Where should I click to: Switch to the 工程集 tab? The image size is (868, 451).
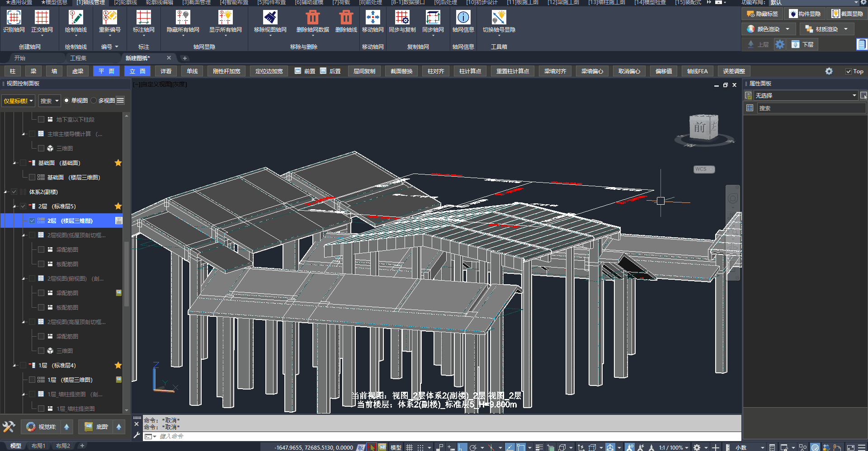[x=78, y=58]
